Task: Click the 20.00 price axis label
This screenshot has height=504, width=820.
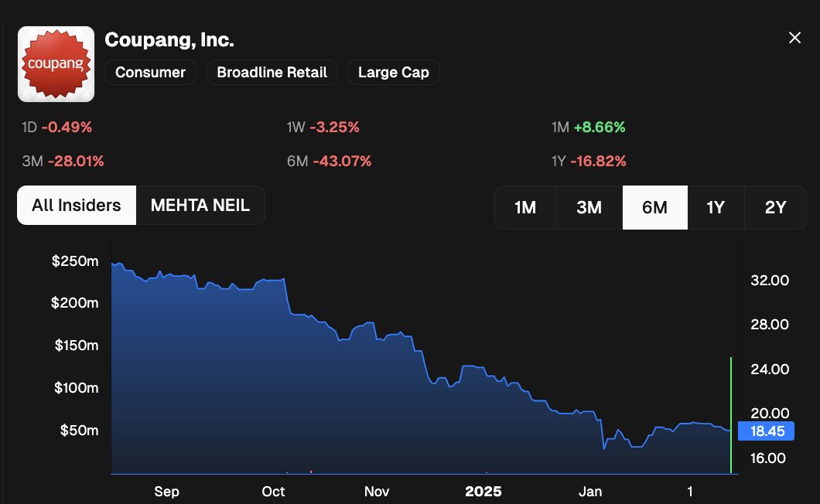Action: (770, 413)
